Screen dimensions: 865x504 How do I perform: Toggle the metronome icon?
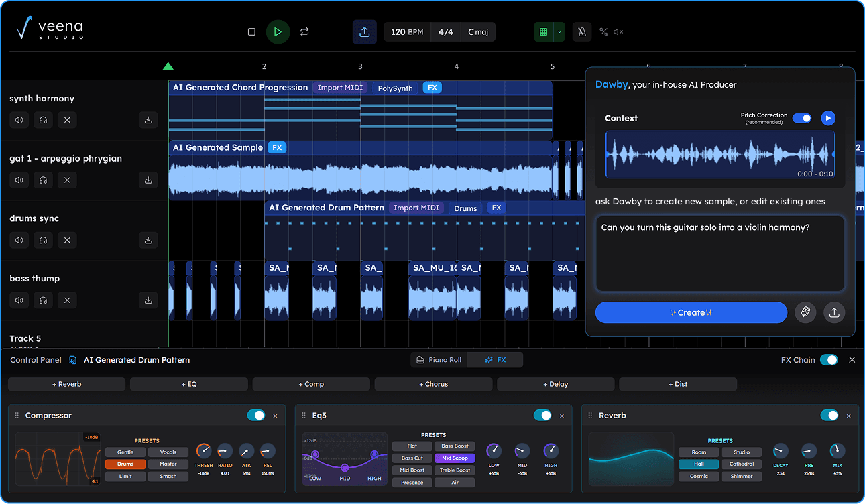click(x=582, y=31)
